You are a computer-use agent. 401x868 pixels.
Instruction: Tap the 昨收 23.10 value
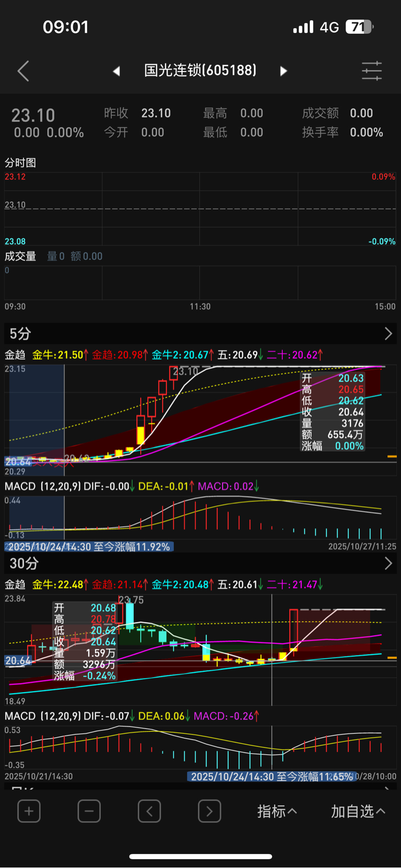point(156,113)
